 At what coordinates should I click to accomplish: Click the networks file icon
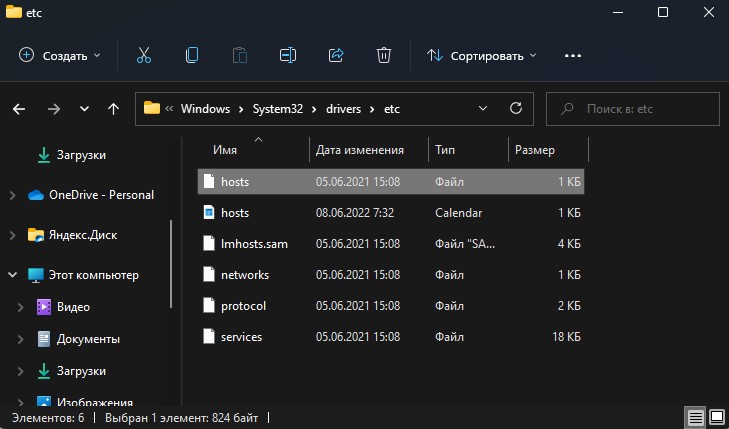tap(209, 275)
